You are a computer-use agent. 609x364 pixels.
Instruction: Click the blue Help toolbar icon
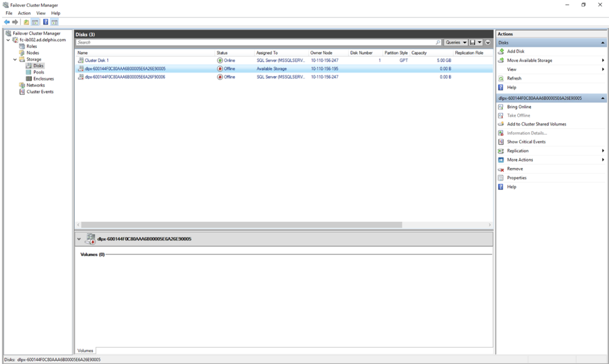pos(46,22)
